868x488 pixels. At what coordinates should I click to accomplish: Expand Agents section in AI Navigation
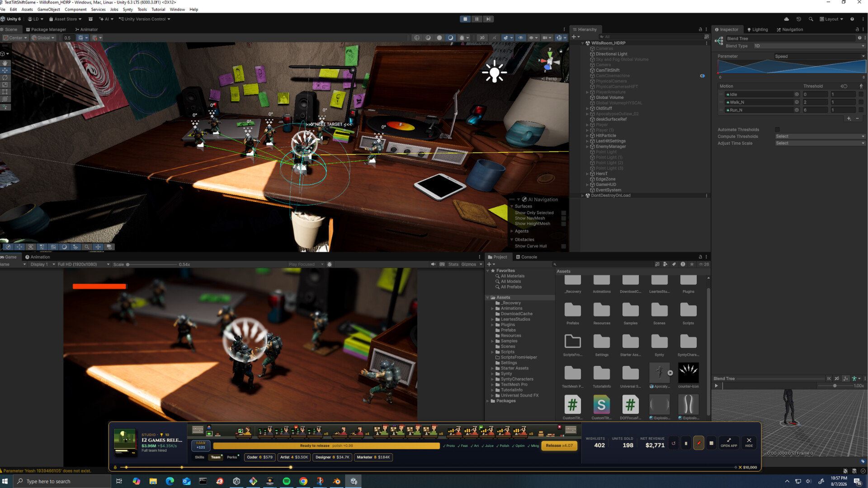(x=512, y=231)
